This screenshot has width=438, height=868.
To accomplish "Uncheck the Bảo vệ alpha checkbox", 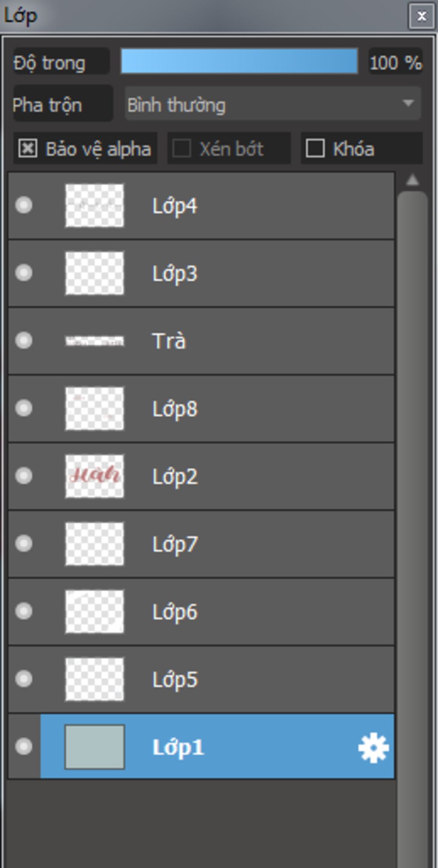I will pos(28,149).
